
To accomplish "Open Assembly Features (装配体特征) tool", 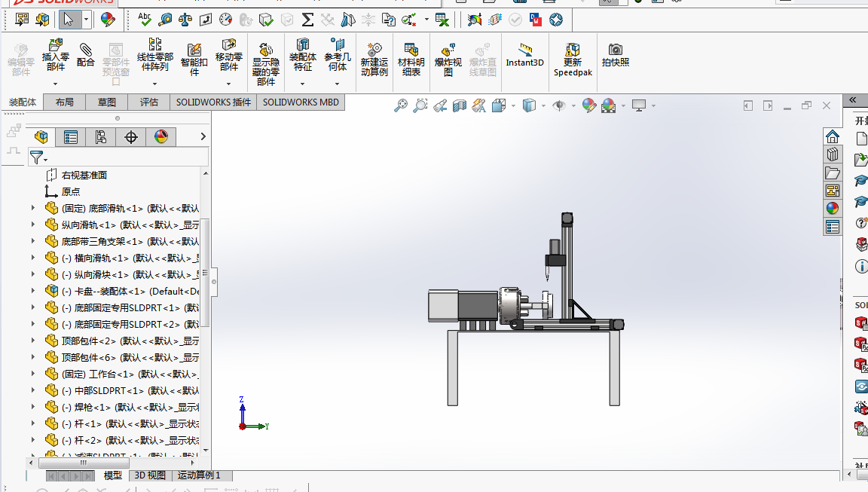I will pos(303,55).
